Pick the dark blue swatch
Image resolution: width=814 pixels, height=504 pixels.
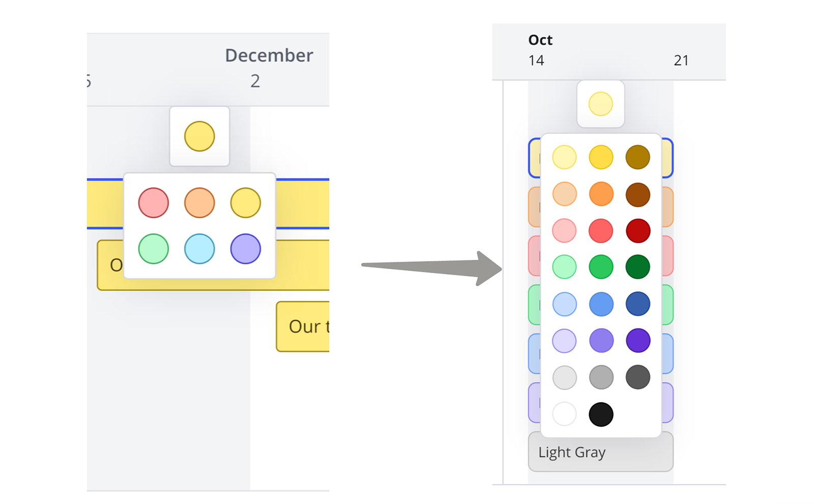[x=637, y=304]
